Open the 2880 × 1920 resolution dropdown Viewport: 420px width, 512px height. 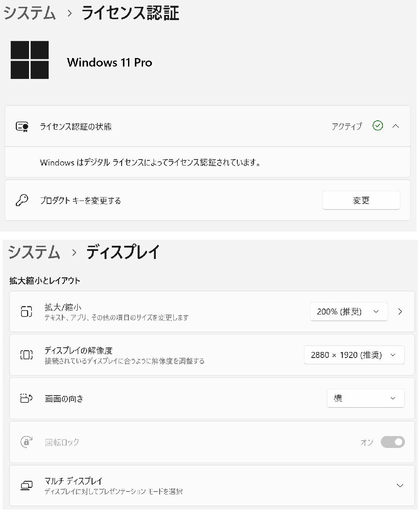tap(354, 355)
